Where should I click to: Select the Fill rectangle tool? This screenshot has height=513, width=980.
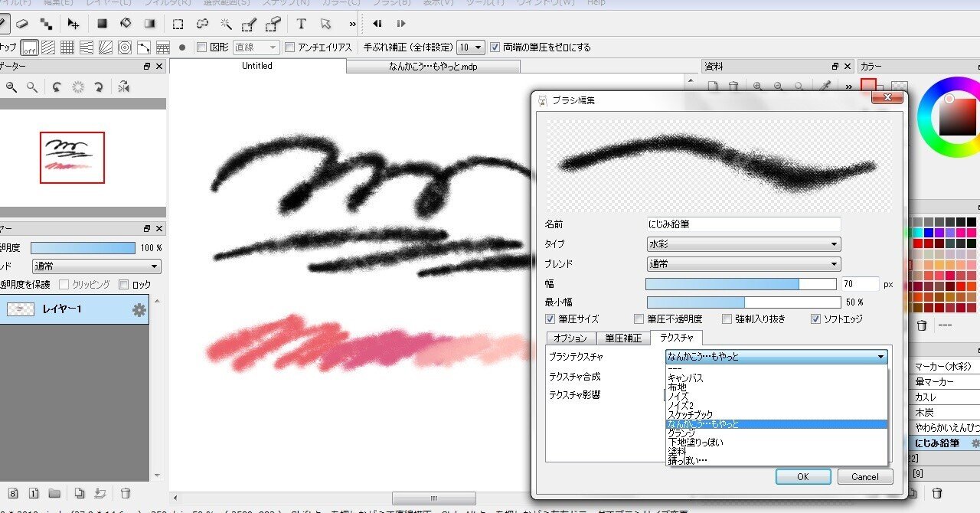(x=102, y=24)
